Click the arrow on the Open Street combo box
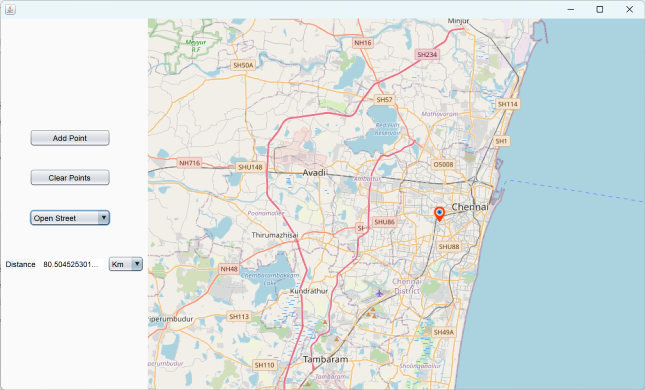645x390 pixels. [104, 218]
